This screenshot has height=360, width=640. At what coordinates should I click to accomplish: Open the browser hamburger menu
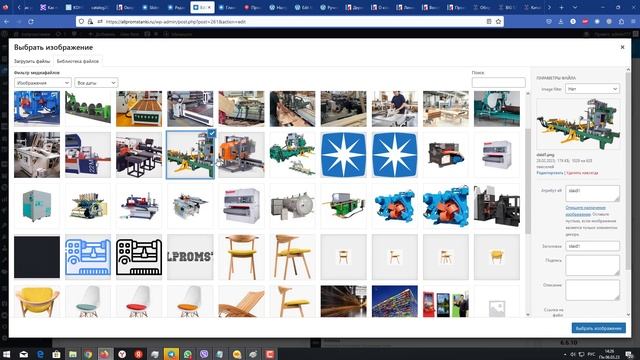[x=633, y=22]
